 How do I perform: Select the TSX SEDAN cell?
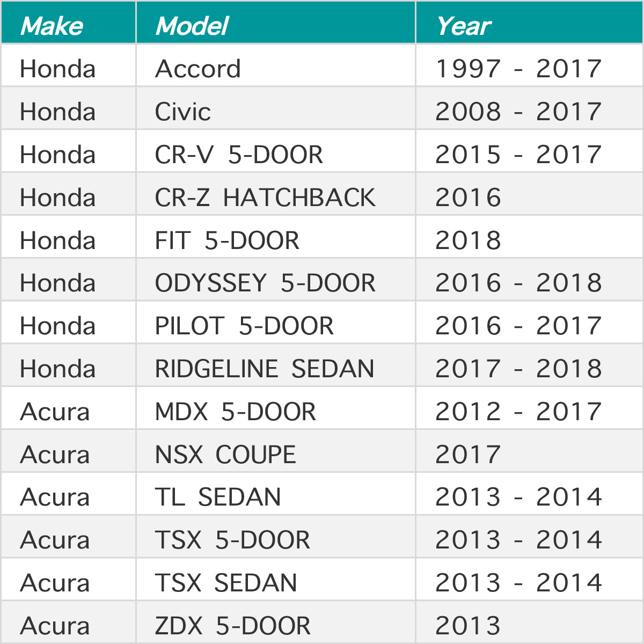(x=276, y=580)
